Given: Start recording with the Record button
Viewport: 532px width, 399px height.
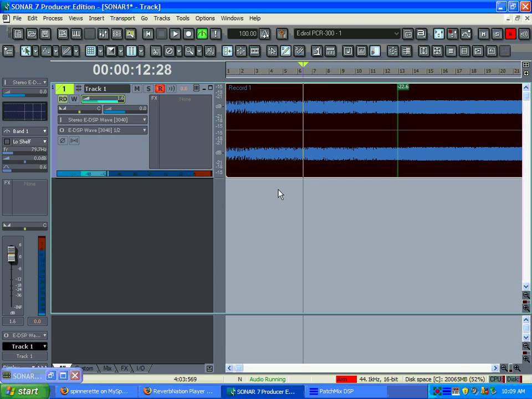Looking at the screenshot, I should coord(188,34).
